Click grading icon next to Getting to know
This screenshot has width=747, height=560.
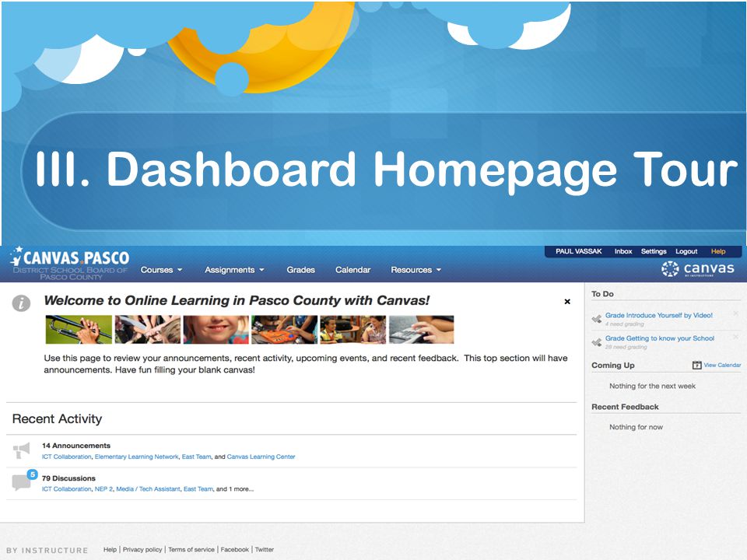tap(597, 342)
